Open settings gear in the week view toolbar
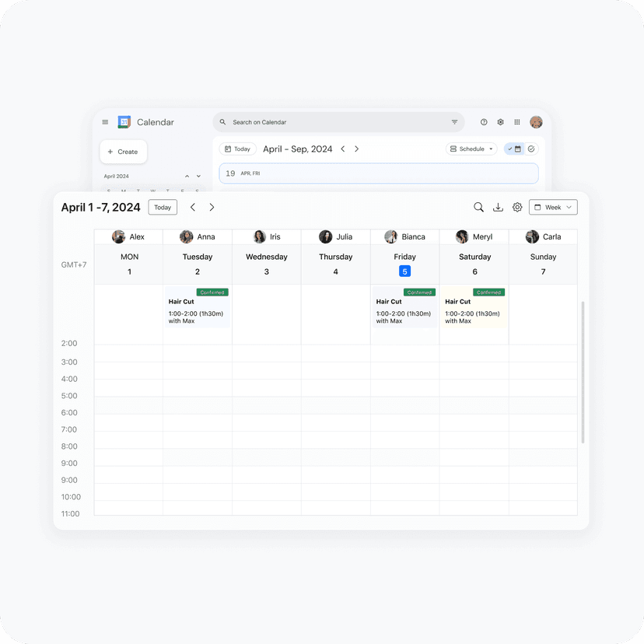 pos(517,208)
